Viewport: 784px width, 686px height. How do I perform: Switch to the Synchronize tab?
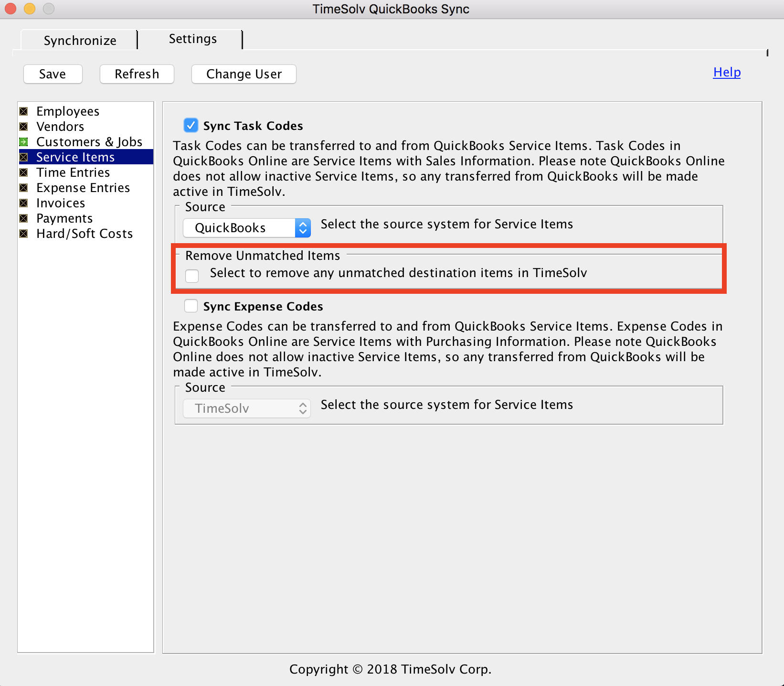(x=80, y=41)
